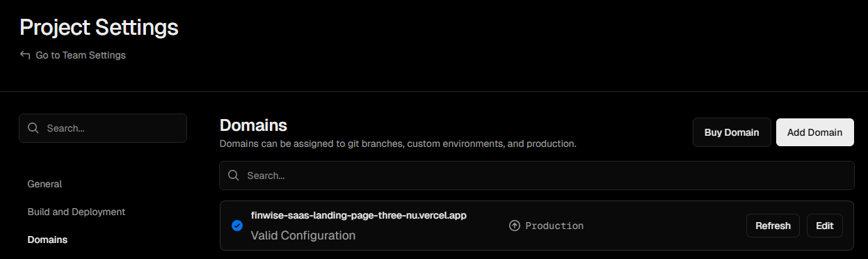Open Build and Deployment settings
The width and height of the screenshot is (868, 259).
(77, 212)
